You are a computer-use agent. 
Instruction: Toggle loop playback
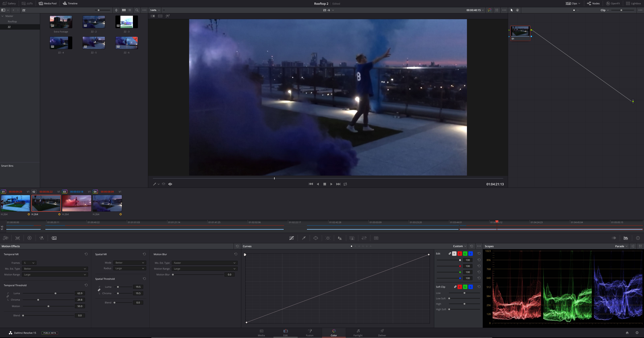345,184
